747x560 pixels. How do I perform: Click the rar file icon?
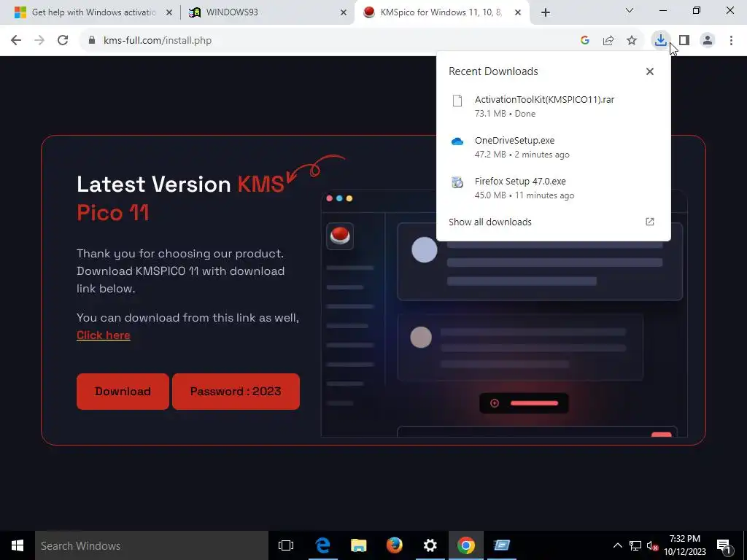(457, 101)
